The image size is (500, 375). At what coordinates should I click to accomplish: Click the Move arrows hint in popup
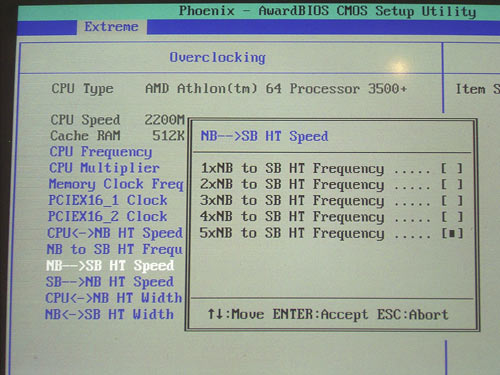tap(236, 314)
